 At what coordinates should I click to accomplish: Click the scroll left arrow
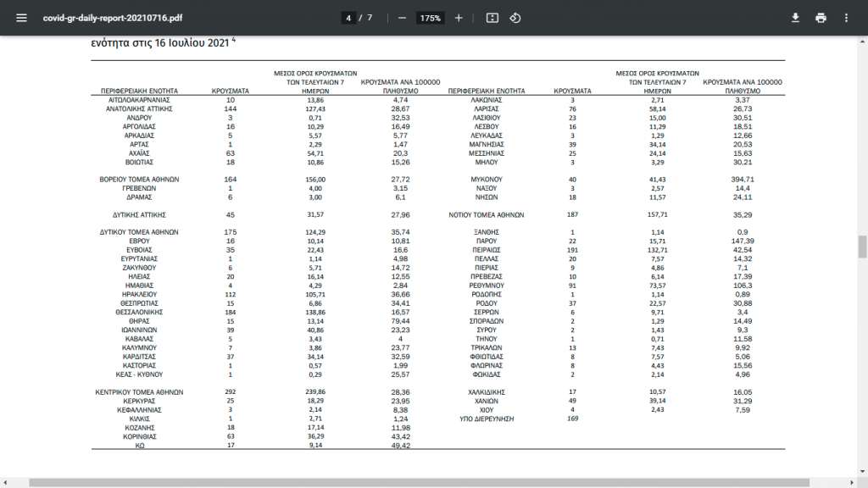pos(5,483)
